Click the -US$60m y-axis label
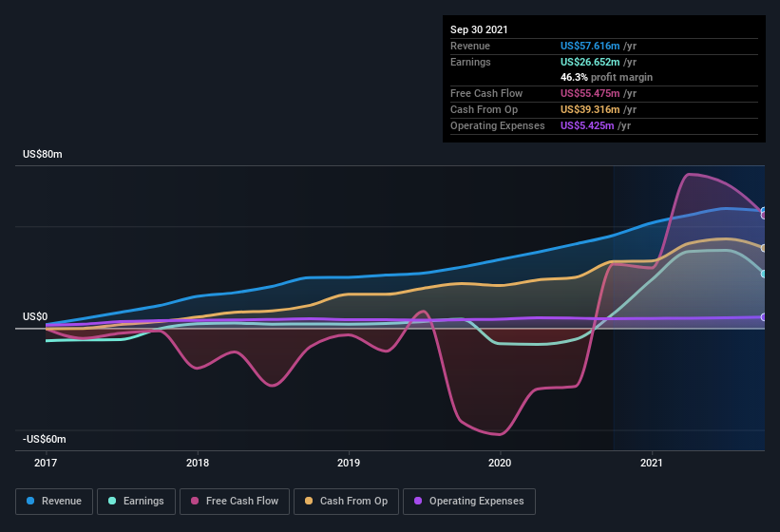Screen dimensions: 780x532 [x=44, y=439]
